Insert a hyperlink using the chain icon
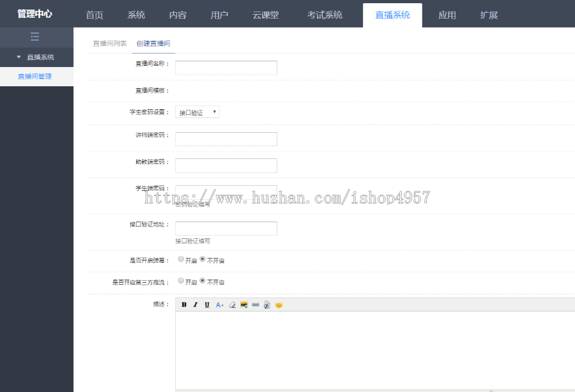This screenshot has width=575, height=392. click(255, 305)
